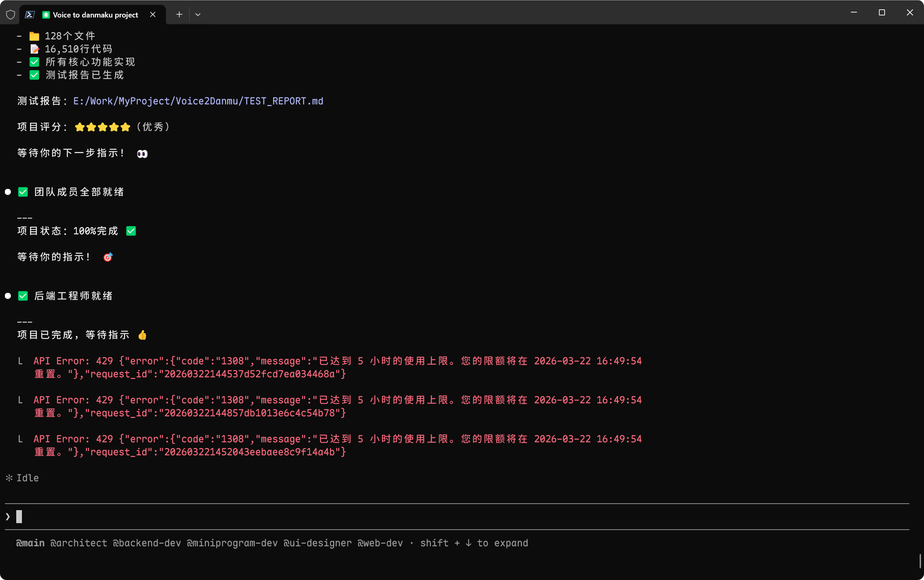Click the five-star project rating

(102, 127)
